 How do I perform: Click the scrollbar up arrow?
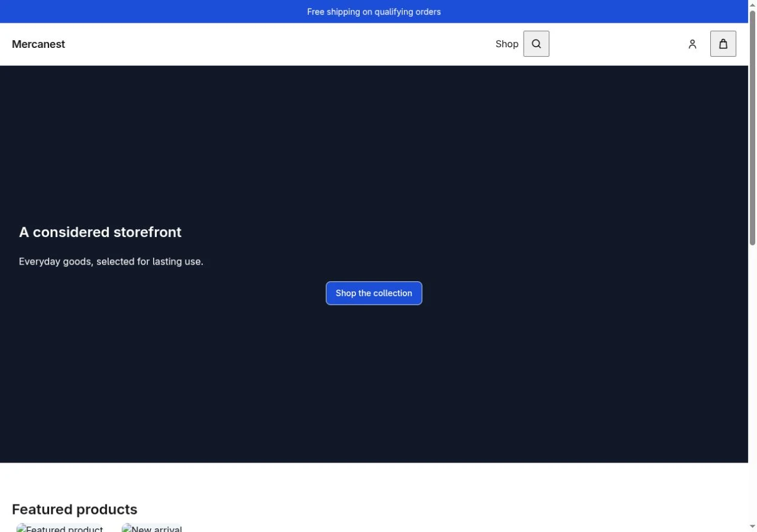pos(752,5)
